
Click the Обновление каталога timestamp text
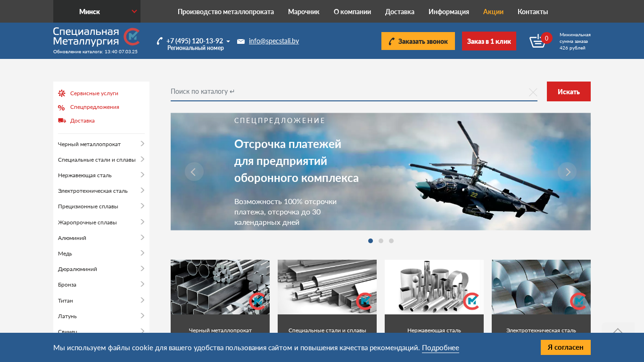pyautogui.click(x=95, y=52)
